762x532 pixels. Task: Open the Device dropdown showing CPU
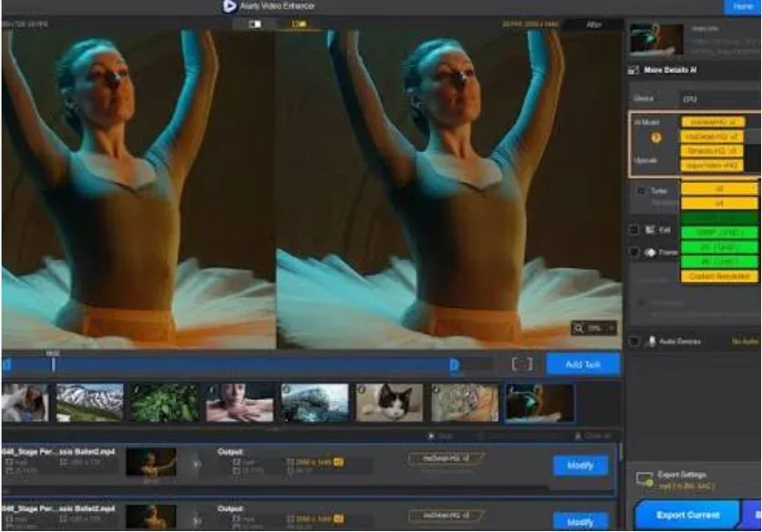coord(719,98)
